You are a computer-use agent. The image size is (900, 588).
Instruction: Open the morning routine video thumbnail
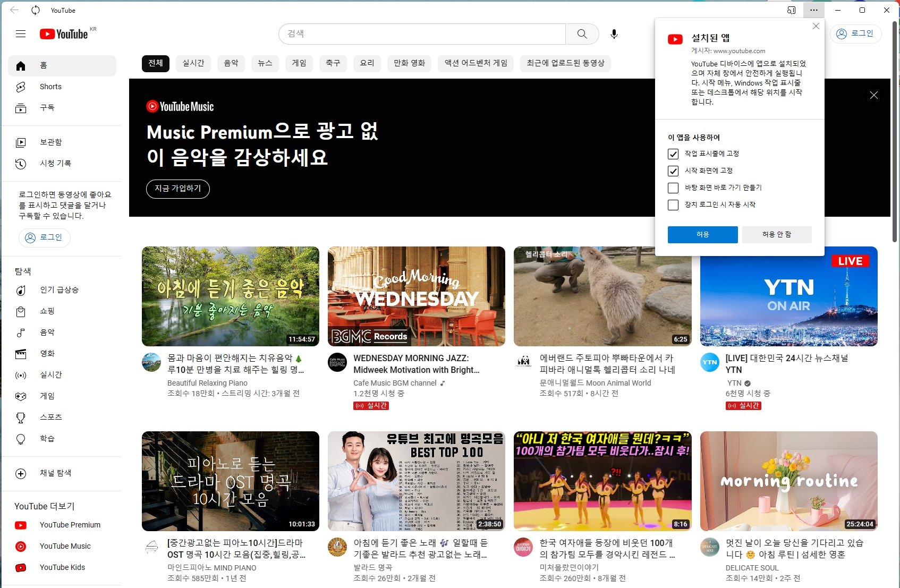point(789,481)
